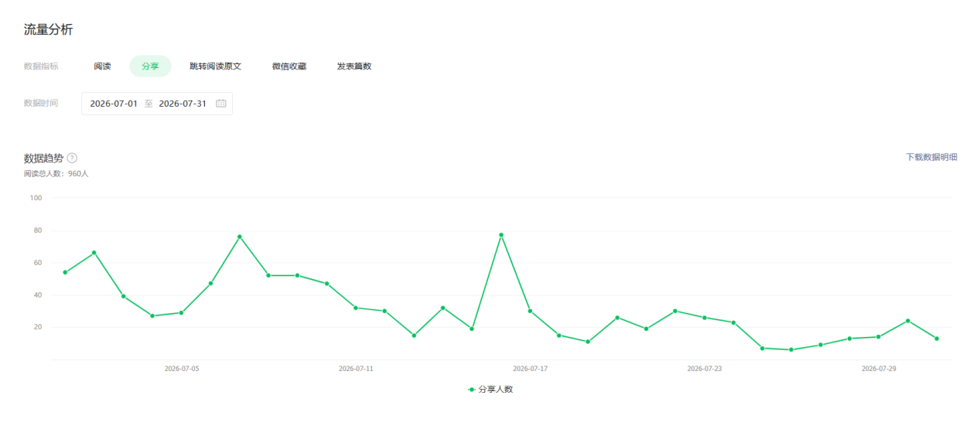980x443 pixels.
Task: Click the 2026-07-23 axis date label
Action: (705, 369)
